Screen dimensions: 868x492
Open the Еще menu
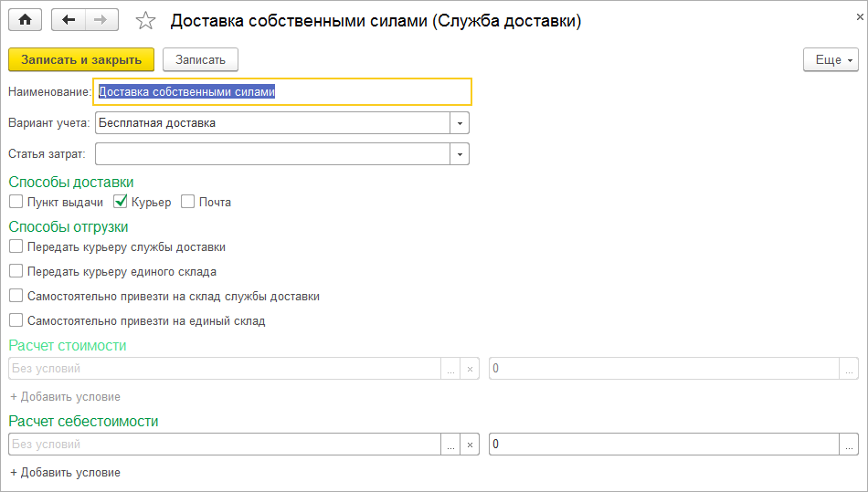831,59
